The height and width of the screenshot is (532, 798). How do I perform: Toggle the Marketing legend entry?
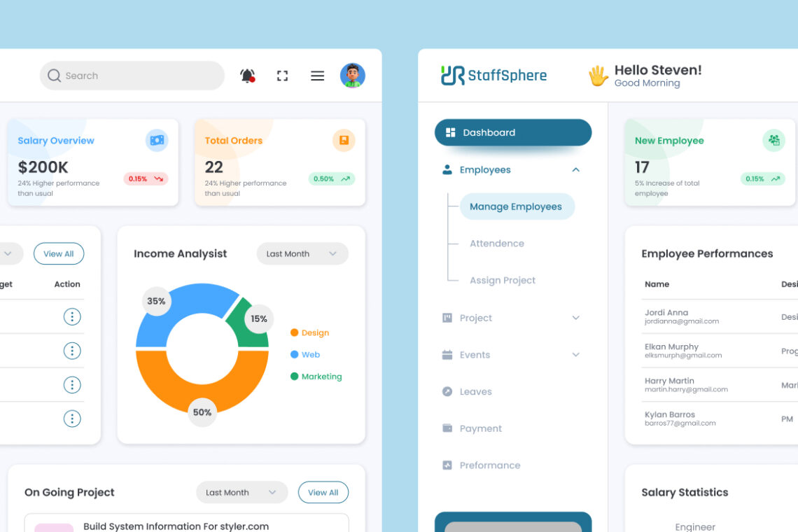click(x=316, y=376)
